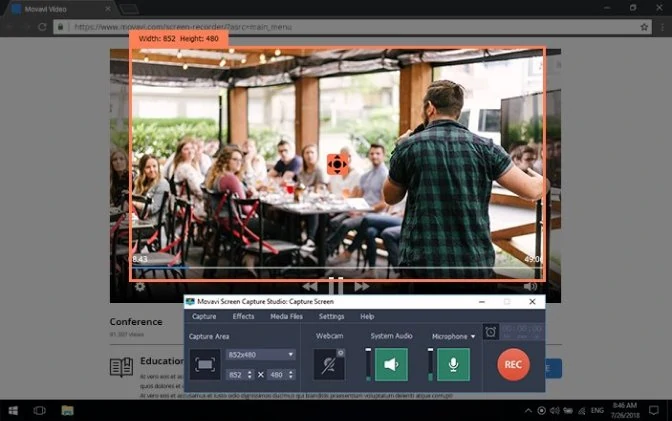Click the red REC record button
This screenshot has height=421, width=672.
pos(513,365)
